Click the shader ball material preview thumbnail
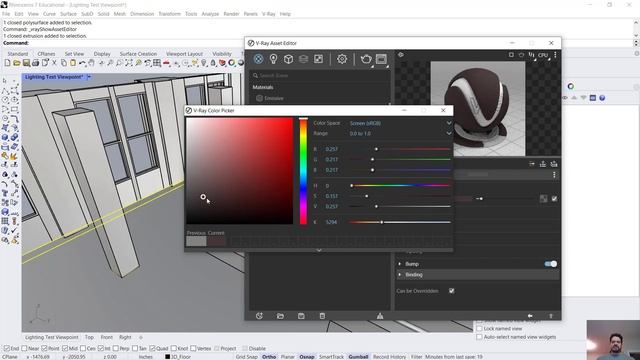Viewport: 640px width, 360px height. [x=478, y=109]
